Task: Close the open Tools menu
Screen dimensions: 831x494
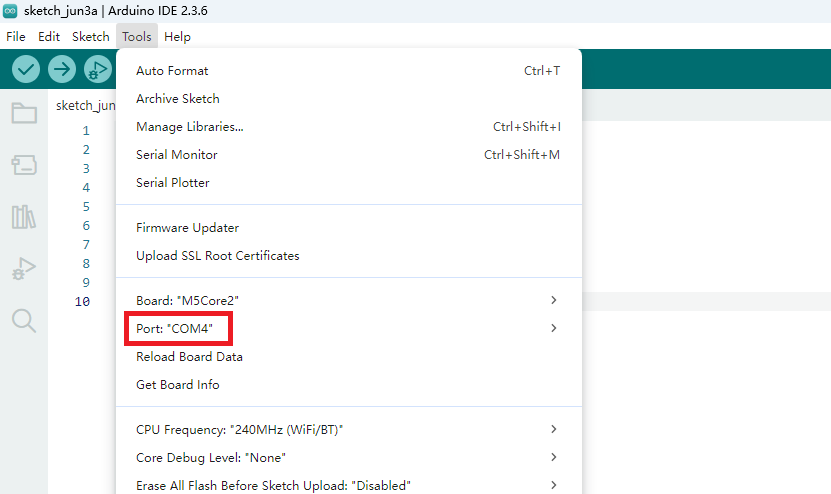Action: (137, 37)
